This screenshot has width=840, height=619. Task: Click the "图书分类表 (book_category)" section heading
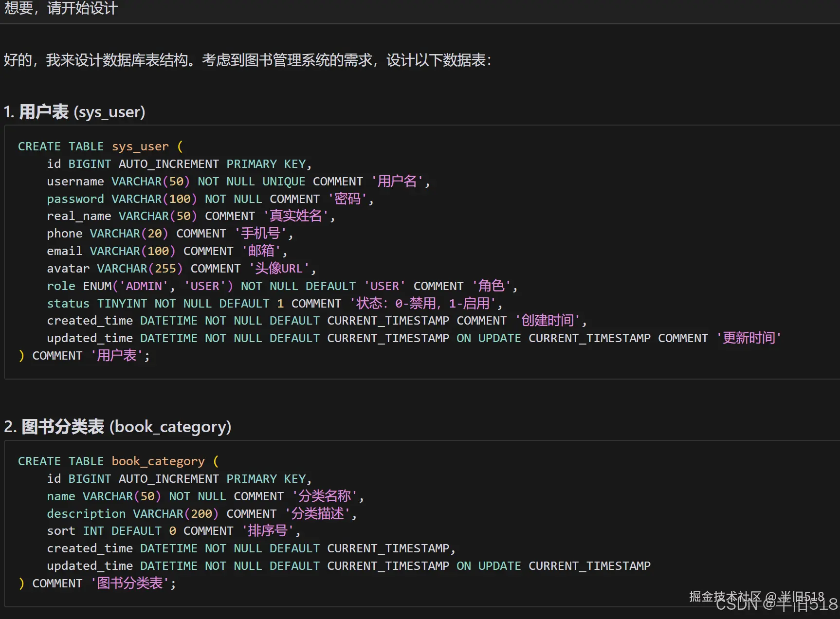(117, 427)
